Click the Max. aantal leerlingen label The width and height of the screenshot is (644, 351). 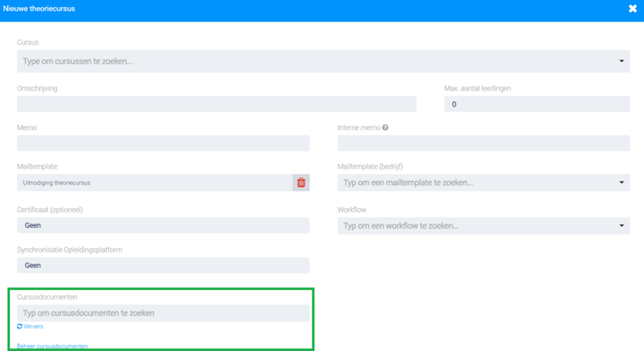coord(477,88)
